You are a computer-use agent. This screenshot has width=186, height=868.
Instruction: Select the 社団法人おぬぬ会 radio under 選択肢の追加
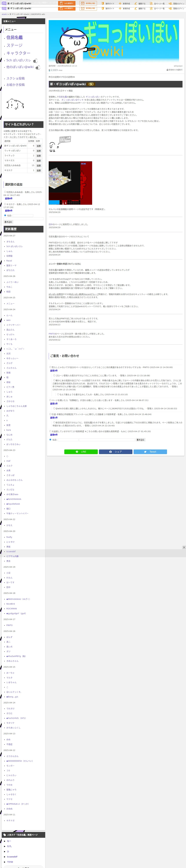(x=5, y=192)
